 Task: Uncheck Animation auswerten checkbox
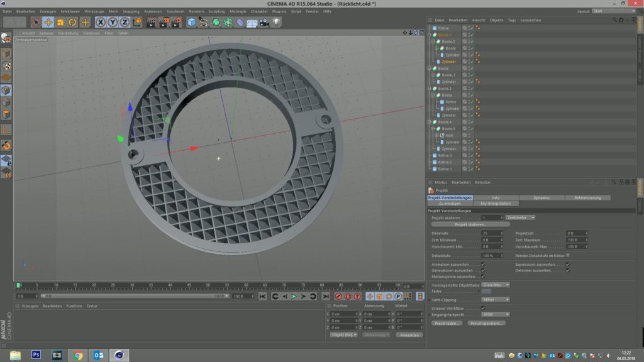coord(483,265)
